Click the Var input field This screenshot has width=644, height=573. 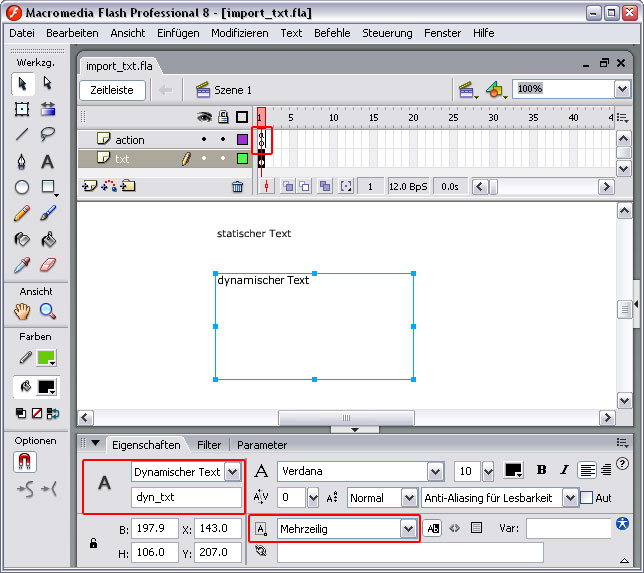[568, 528]
